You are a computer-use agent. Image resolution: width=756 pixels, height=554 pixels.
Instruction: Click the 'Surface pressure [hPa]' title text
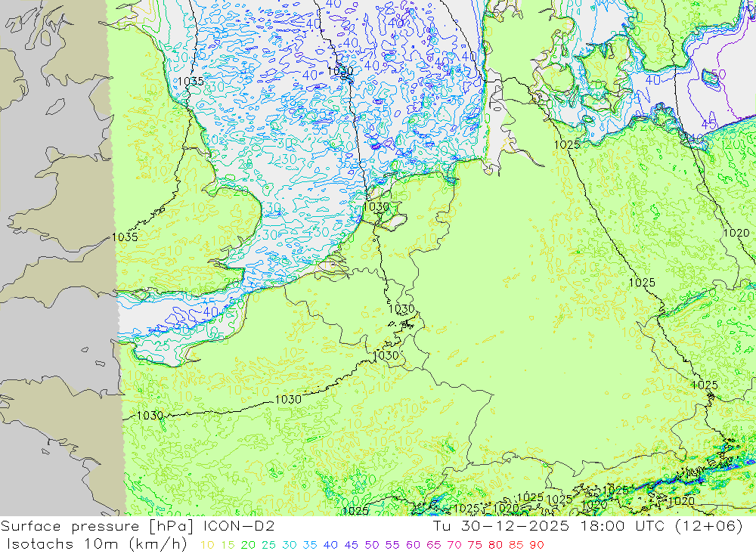98,526
